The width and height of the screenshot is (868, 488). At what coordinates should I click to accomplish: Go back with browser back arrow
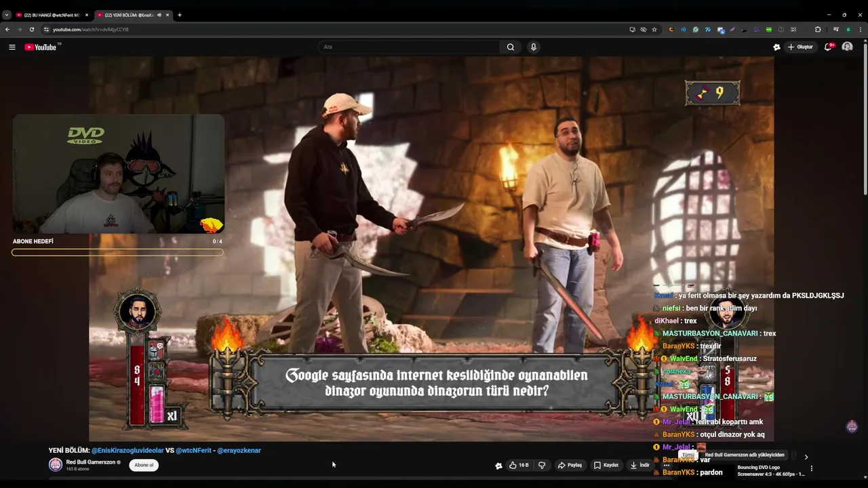pos(7,29)
